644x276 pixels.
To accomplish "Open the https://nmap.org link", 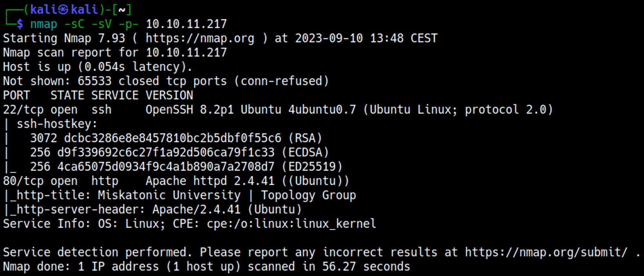I will coord(200,38).
